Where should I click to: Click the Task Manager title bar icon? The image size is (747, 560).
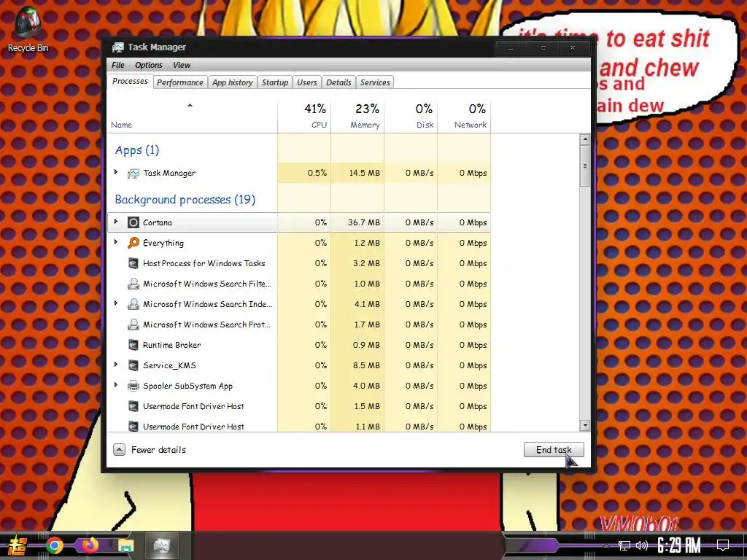117,47
